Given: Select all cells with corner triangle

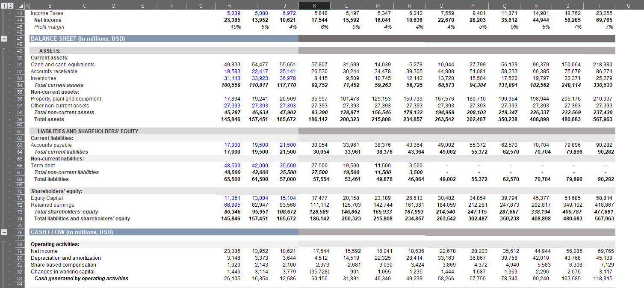Looking at the screenshot, I should pyautogui.click(x=20, y=5).
